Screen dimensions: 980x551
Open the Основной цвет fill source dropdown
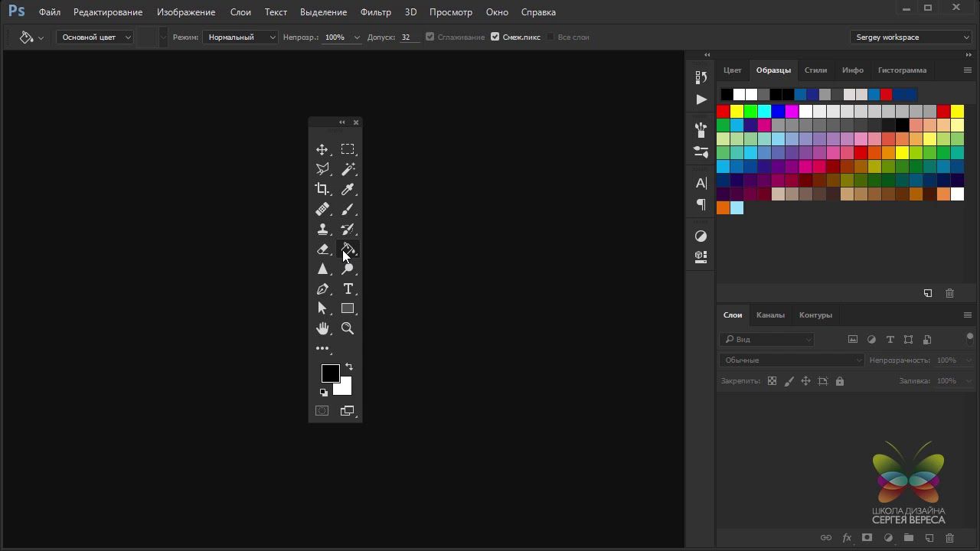(95, 37)
